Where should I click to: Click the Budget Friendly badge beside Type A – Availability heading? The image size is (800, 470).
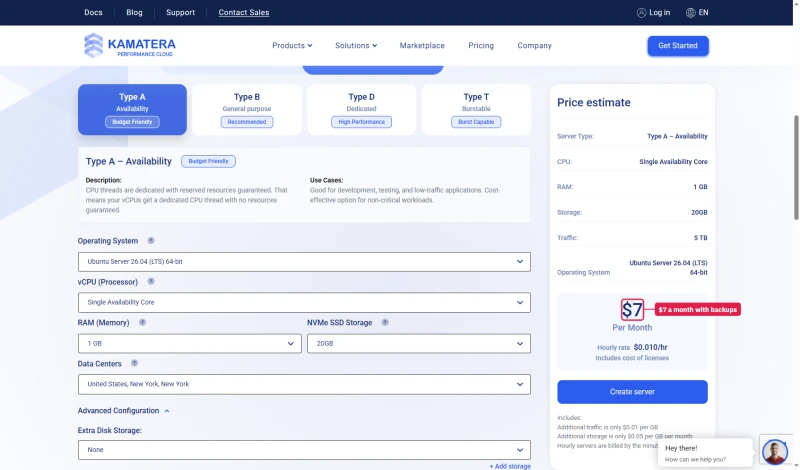[x=208, y=161]
